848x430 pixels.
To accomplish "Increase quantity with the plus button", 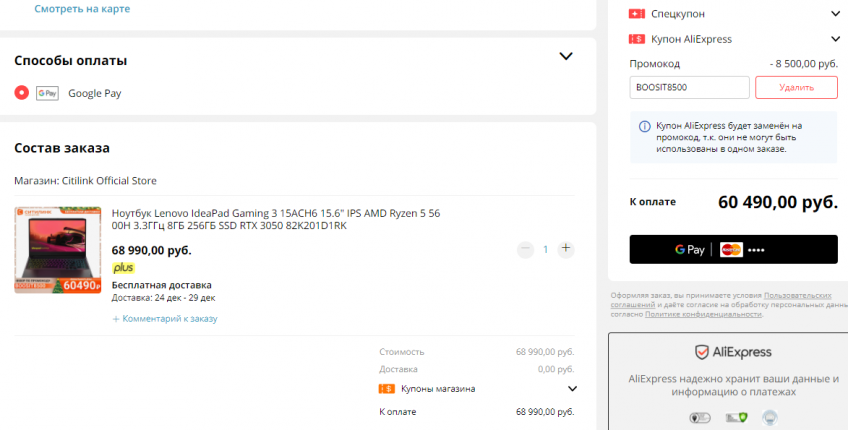I will (x=566, y=249).
